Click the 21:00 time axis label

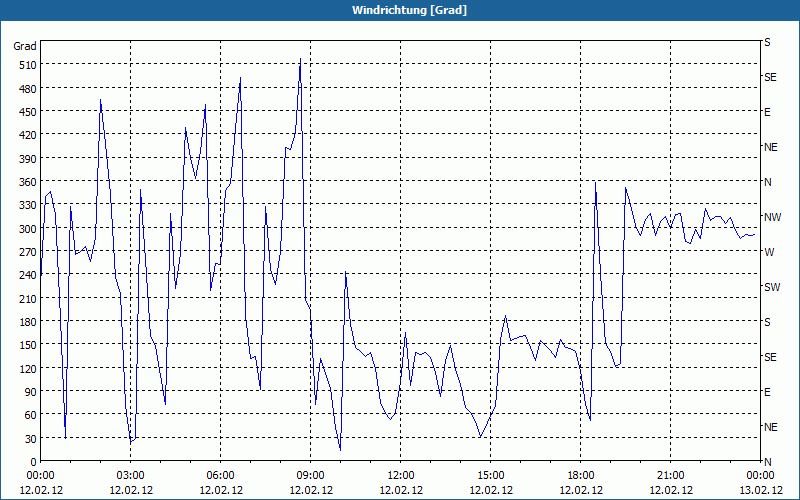click(x=670, y=476)
